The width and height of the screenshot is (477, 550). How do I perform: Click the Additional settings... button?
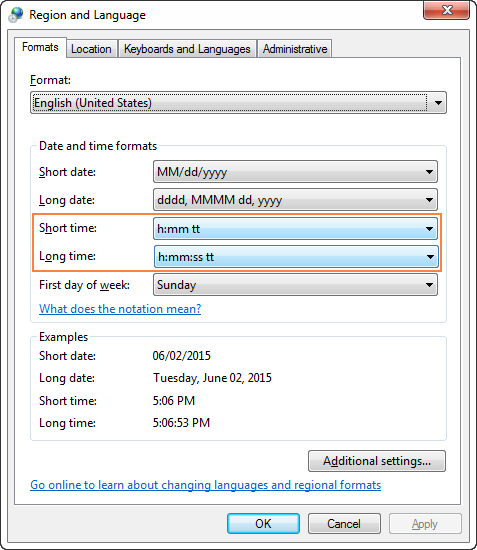pos(377,461)
